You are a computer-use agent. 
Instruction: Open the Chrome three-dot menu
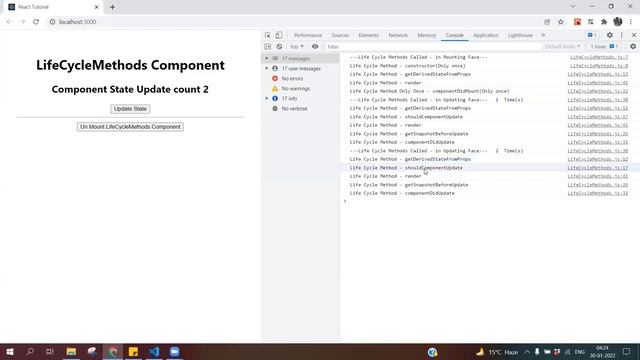pos(631,22)
